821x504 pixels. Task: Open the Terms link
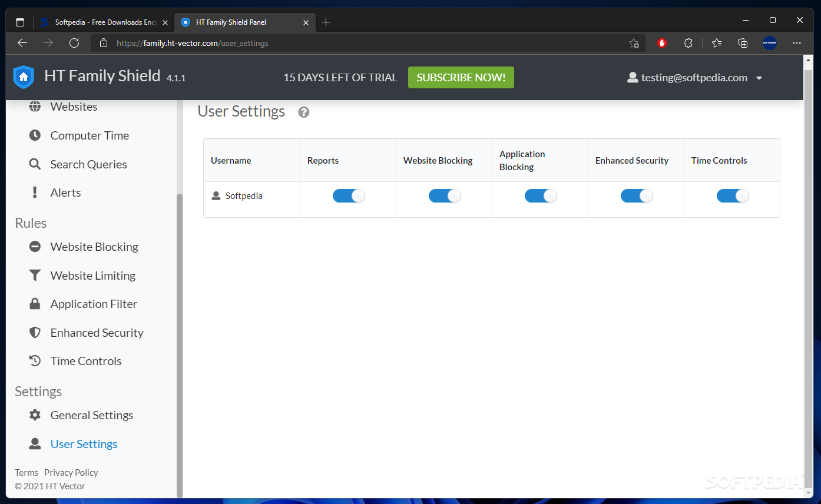[27, 473]
